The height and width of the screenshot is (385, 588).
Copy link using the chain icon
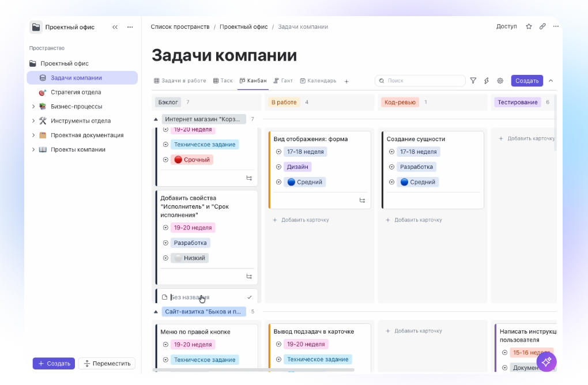click(542, 27)
